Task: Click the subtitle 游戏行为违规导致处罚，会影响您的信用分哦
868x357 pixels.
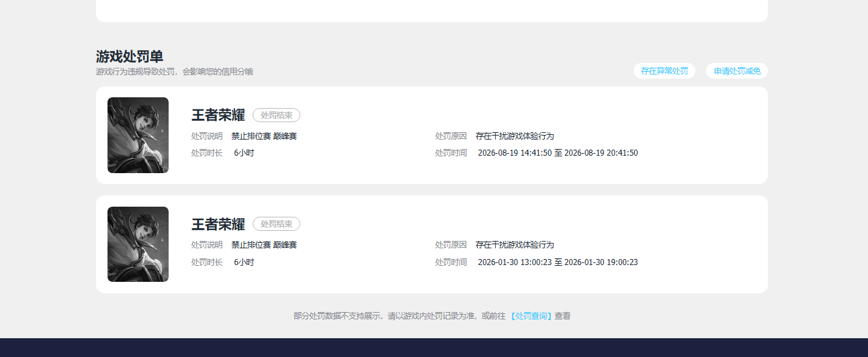Action: 175,72
